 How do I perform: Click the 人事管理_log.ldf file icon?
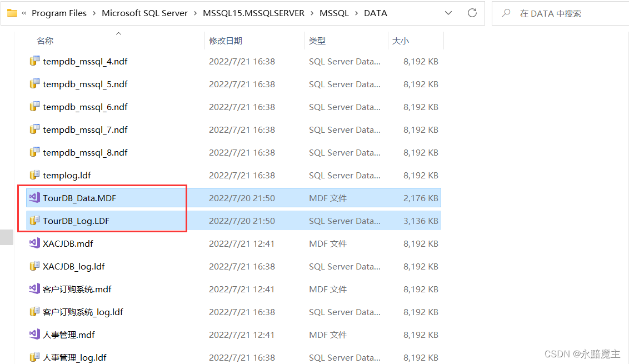click(x=34, y=357)
